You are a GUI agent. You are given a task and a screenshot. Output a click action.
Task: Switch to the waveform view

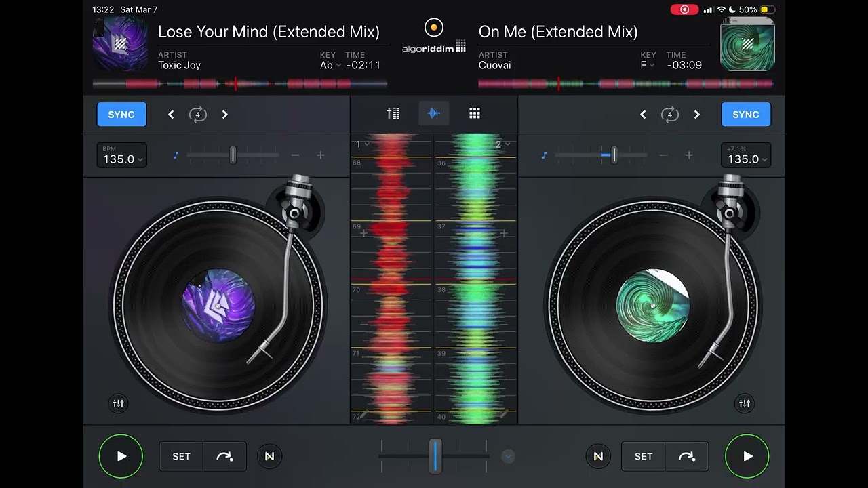[434, 114]
